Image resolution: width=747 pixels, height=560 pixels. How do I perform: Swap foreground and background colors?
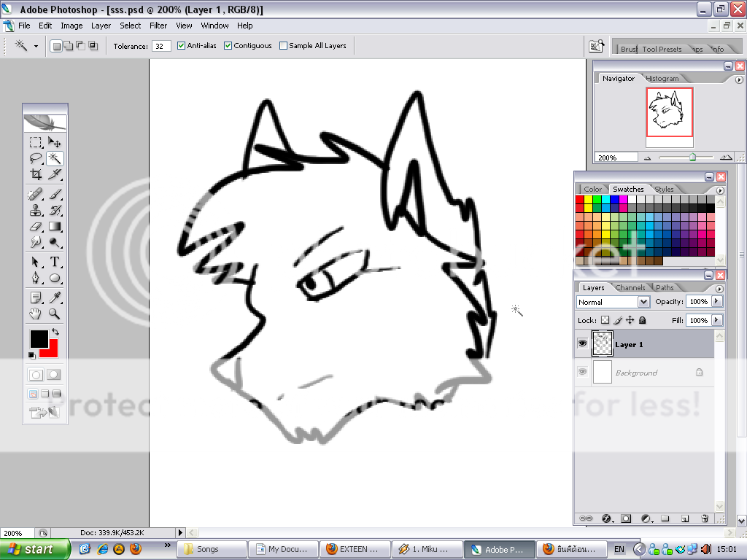point(55,332)
